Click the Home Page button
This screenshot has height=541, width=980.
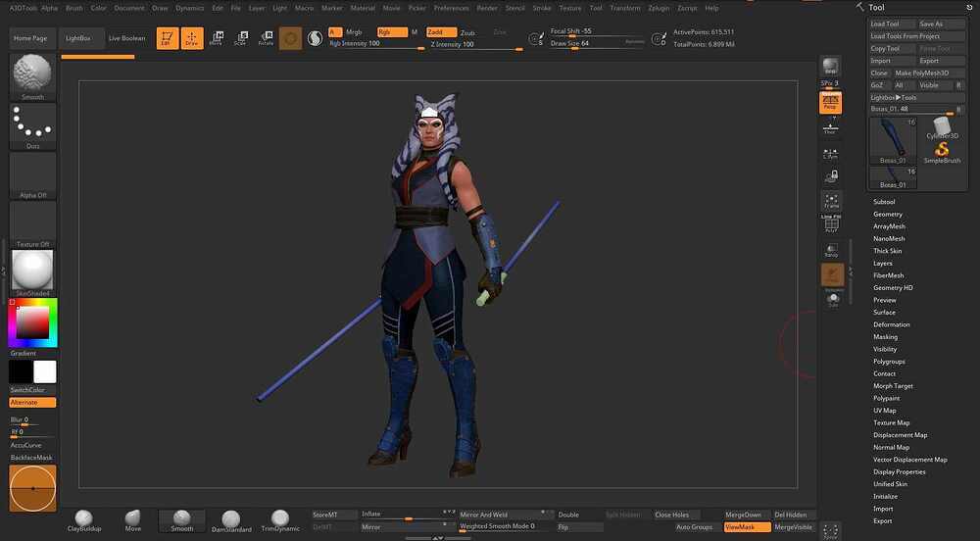(30, 39)
